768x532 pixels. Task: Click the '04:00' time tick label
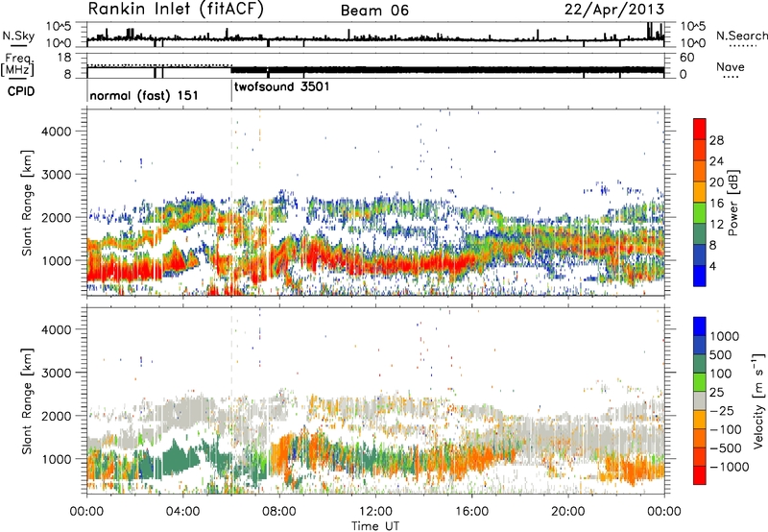pos(182,512)
